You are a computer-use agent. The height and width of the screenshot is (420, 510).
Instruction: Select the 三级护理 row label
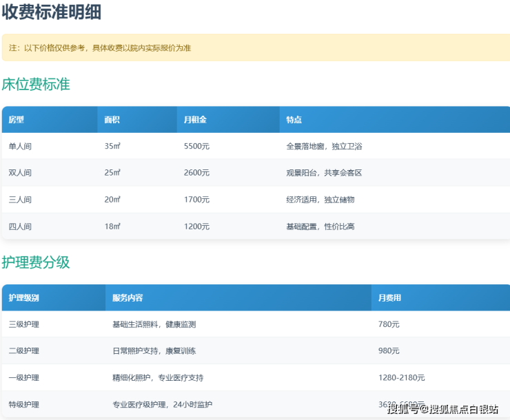point(24,324)
